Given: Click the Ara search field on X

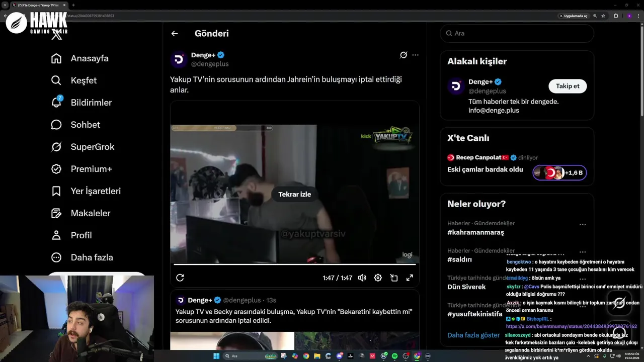Looking at the screenshot, I should pos(517,33).
